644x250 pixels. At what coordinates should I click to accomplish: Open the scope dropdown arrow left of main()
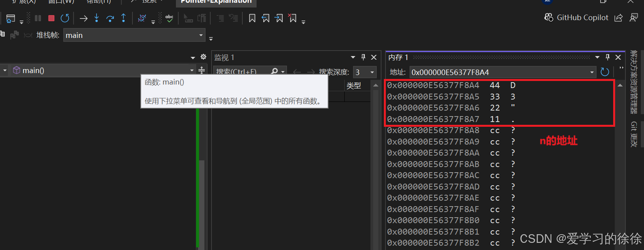pyautogui.click(x=5, y=70)
